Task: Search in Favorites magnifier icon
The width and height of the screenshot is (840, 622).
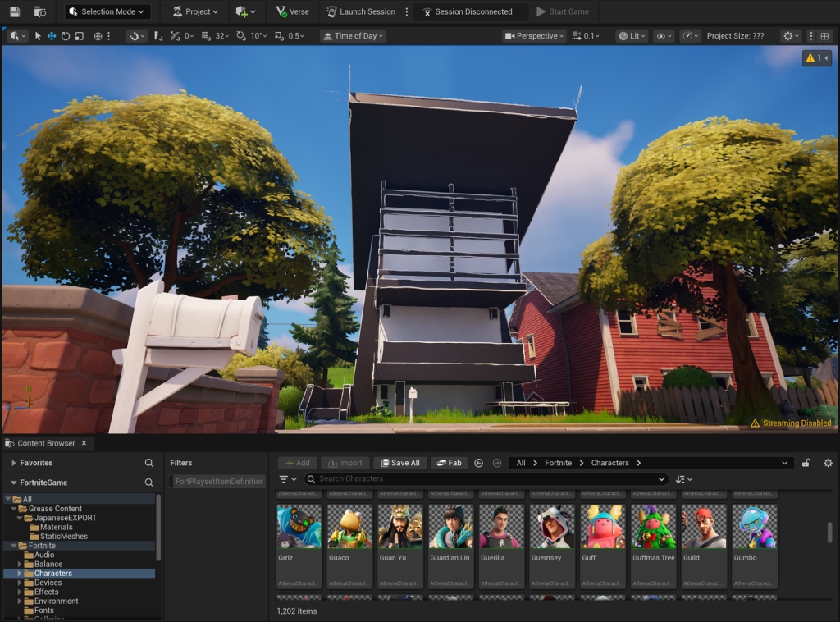Action: coord(149,463)
